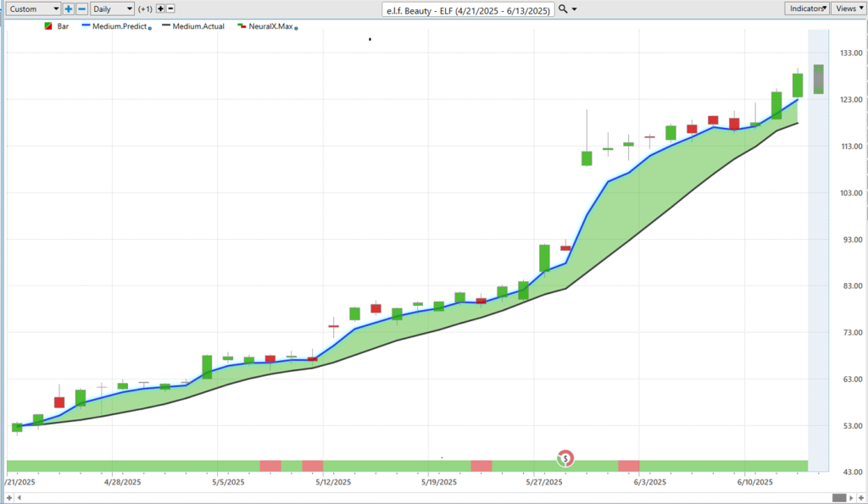Image resolution: width=868 pixels, height=504 pixels.
Task: Click the e.l.f. Beauty symbol field
Action: [468, 10]
